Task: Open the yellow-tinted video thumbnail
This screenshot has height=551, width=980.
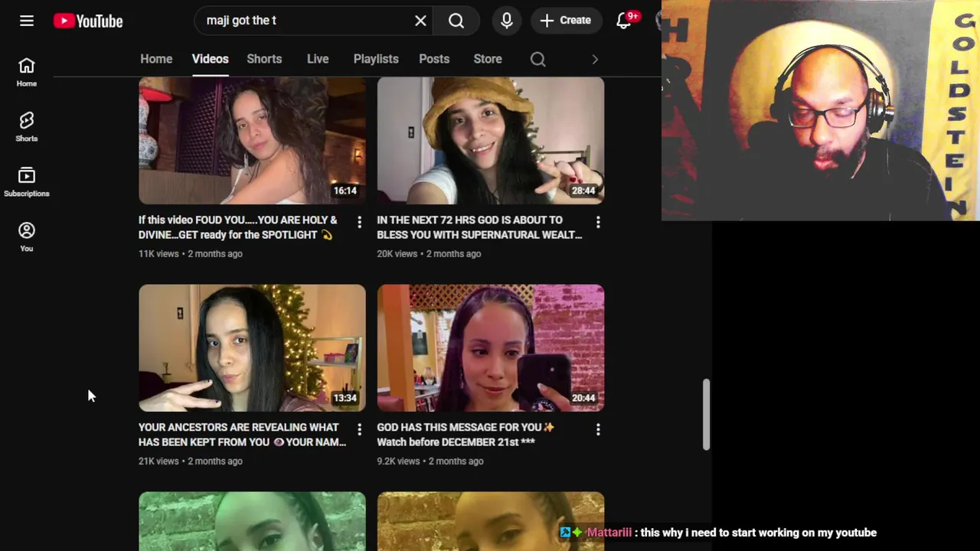Action: click(491, 521)
